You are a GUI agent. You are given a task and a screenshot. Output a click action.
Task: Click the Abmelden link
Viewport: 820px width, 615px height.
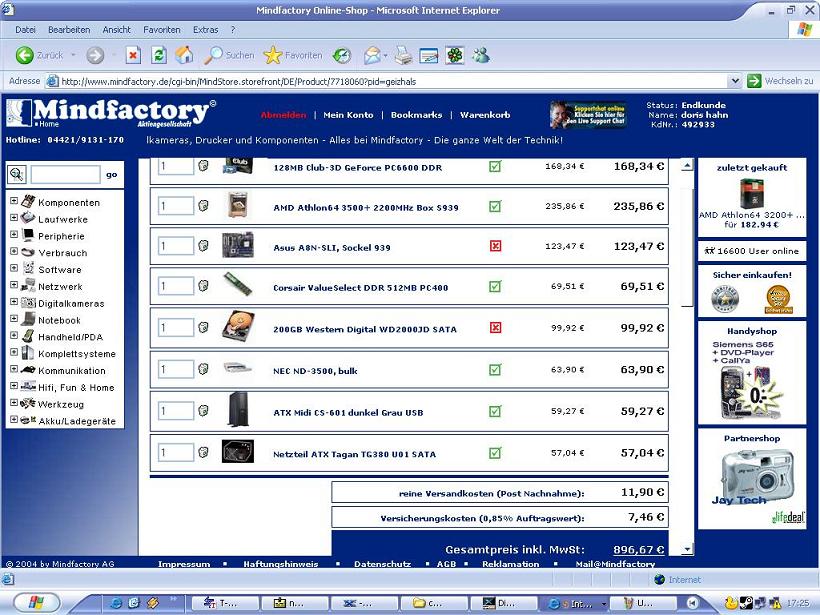283,115
